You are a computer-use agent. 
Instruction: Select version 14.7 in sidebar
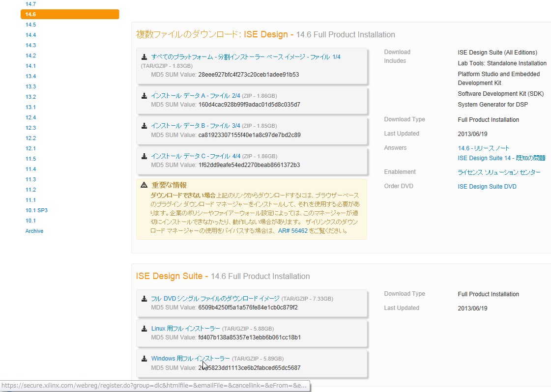(30, 4)
